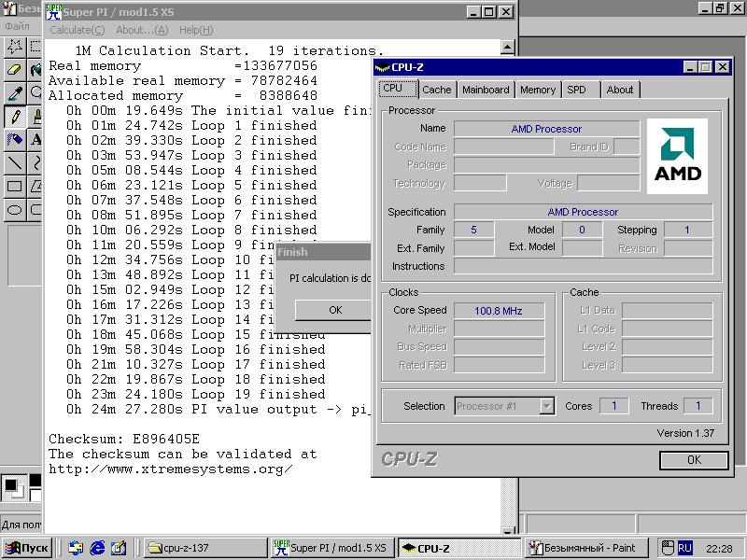Image resolution: width=747 pixels, height=560 pixels.
Task: Switch to the Cache tab in CPU-Z
Action: click(436, 90)
